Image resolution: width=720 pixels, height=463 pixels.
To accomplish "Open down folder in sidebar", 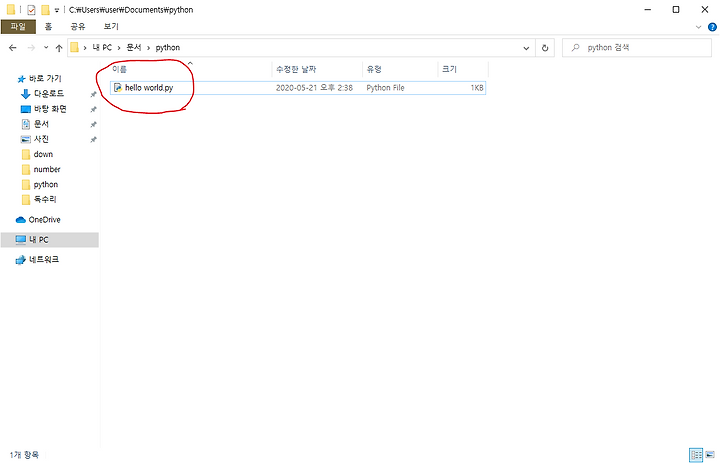I will [x=43, y=154].
